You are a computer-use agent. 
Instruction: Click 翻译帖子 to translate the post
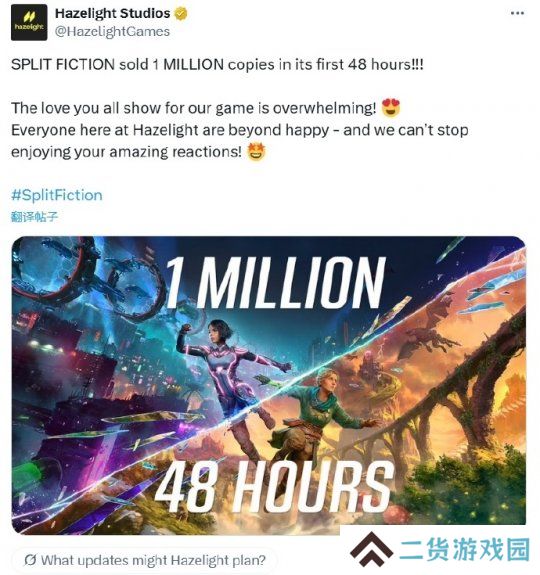click(x=34, y=216)
